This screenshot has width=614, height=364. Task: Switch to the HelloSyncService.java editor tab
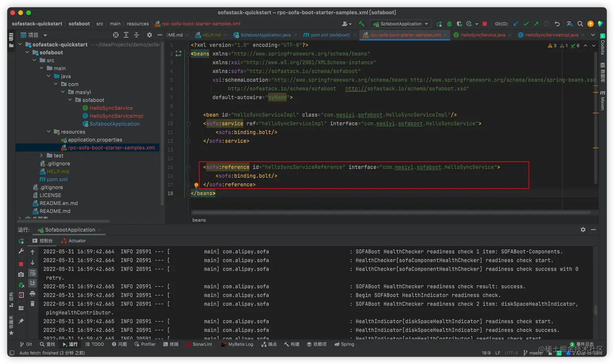[482, 35]
